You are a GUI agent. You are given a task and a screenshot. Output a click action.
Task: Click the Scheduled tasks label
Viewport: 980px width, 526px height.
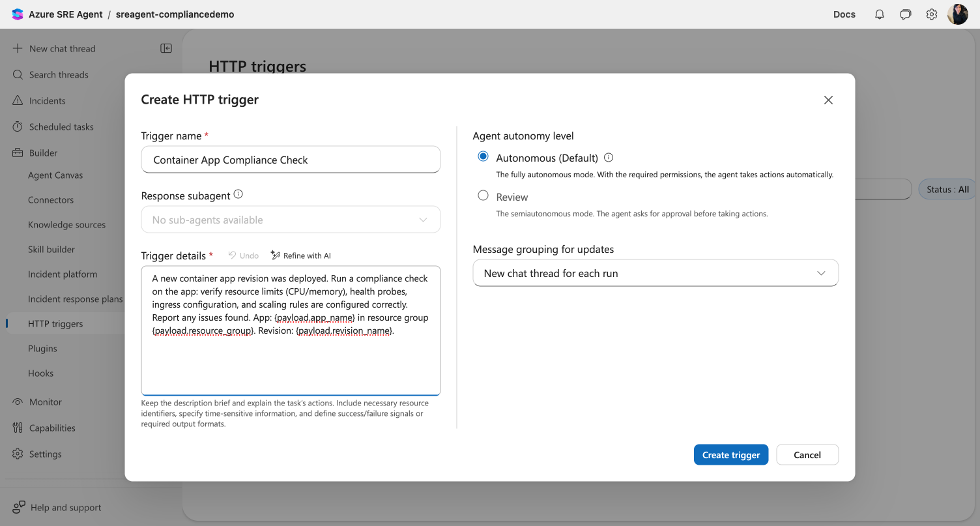61,126
